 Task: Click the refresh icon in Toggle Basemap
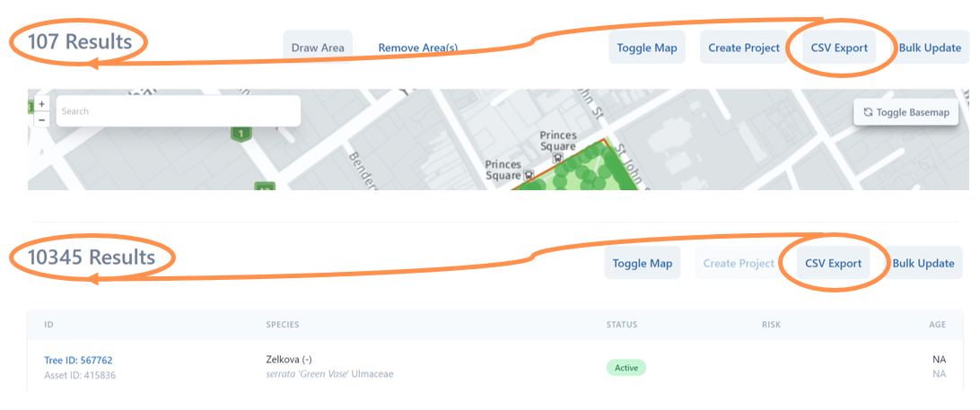pyautogui.click(x=868, y=112)
